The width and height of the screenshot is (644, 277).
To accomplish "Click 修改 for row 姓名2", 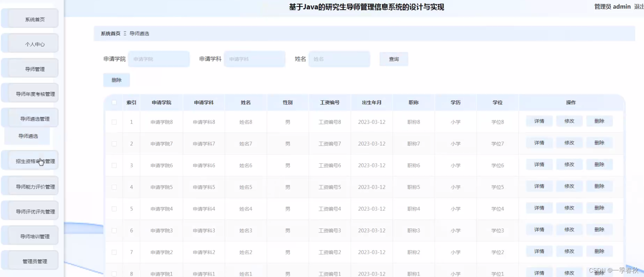I will point(569,252).
